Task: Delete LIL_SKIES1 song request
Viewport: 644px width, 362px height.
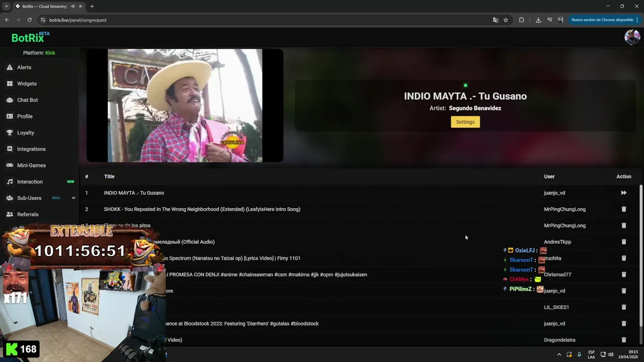Action: point(624,307)
